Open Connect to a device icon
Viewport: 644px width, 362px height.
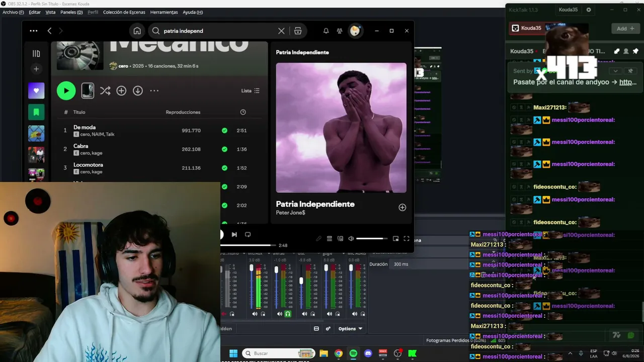[340, 239]
